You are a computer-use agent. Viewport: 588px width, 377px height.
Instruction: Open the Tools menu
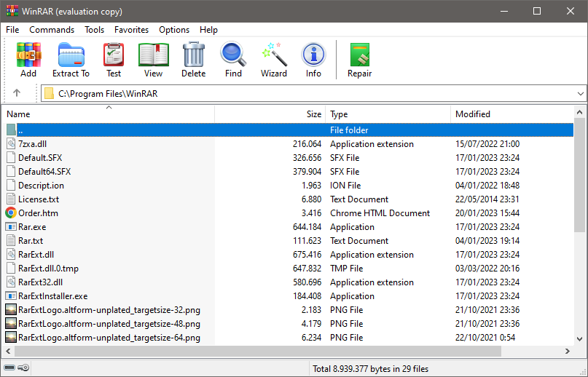pos(94,30)
